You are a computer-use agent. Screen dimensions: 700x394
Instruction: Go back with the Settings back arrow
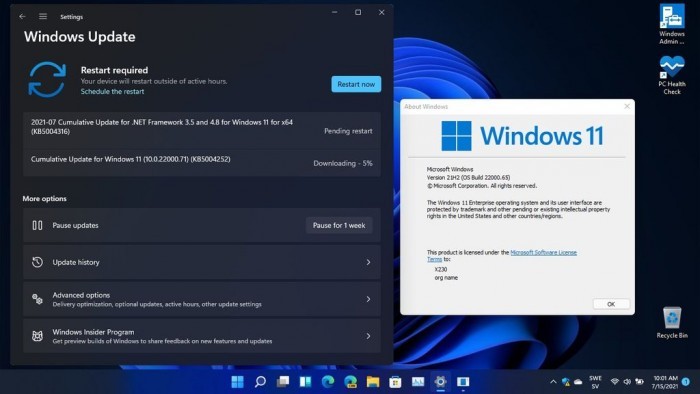pos(22,17)
